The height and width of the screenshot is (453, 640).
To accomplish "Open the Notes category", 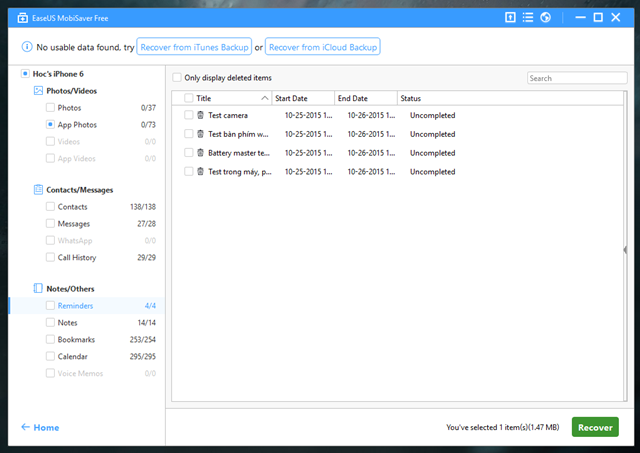I will pos(67,323).
